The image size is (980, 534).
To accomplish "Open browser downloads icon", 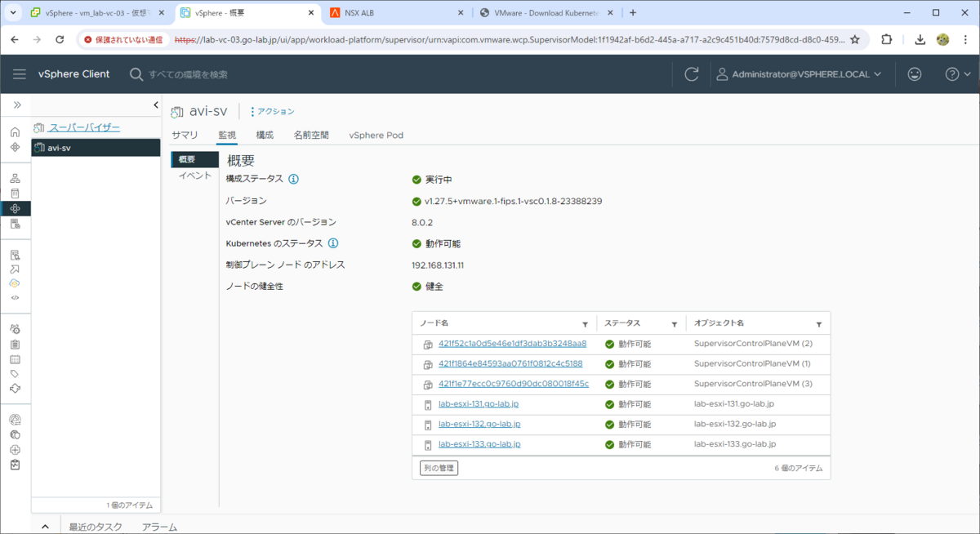I will click(920, 39).
